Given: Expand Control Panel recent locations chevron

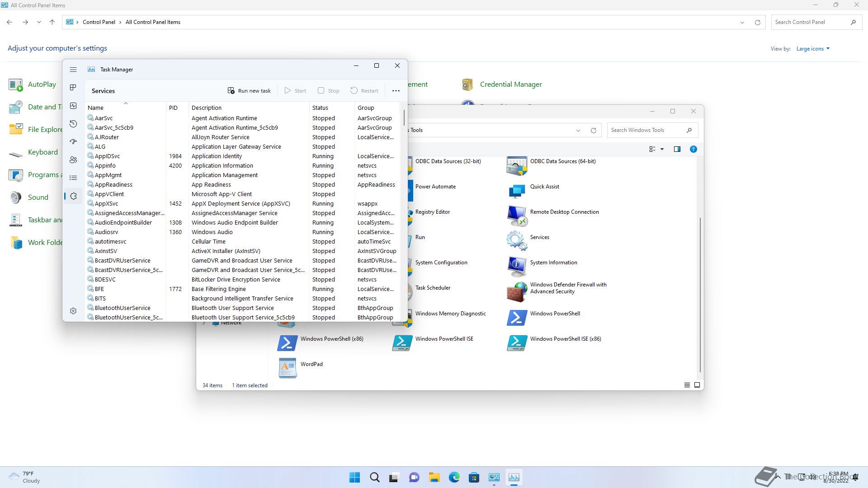Looking at the screenshot, I should pyautogui.click(x=39, y=22).
